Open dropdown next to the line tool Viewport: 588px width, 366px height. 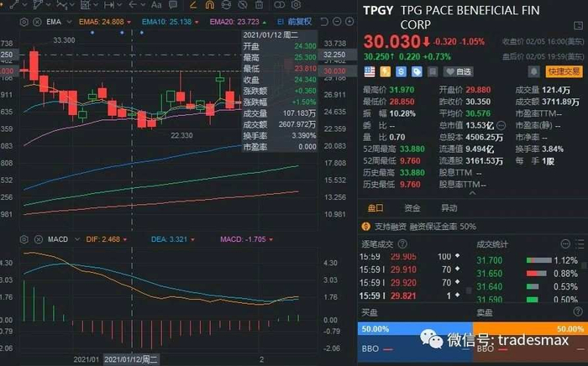coord(24,5)
